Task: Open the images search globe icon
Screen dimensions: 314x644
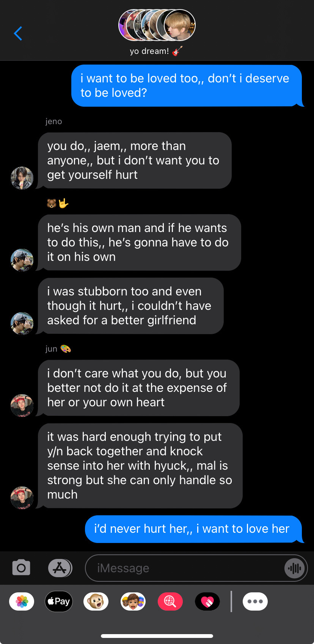Action: click(x=170, y=601)
